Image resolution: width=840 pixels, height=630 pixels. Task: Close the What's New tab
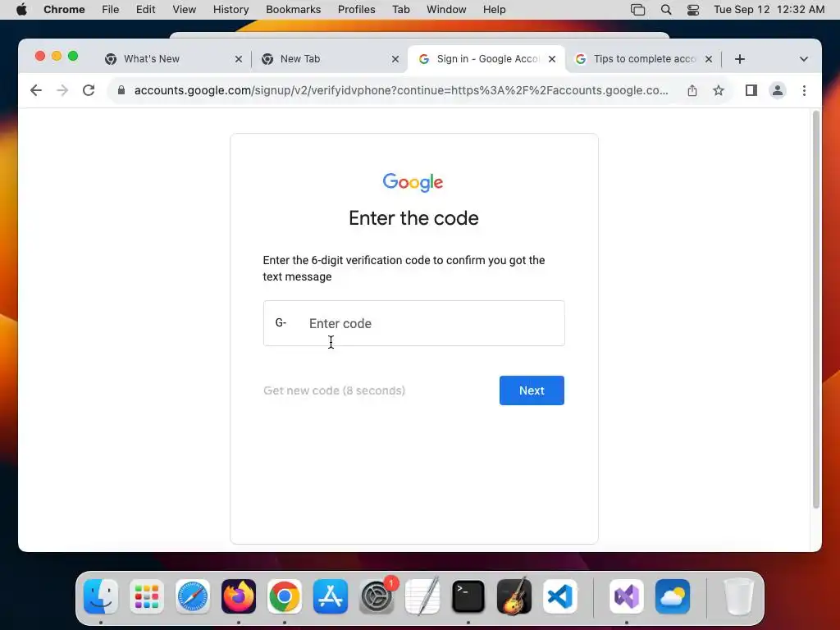click(239, 59)
